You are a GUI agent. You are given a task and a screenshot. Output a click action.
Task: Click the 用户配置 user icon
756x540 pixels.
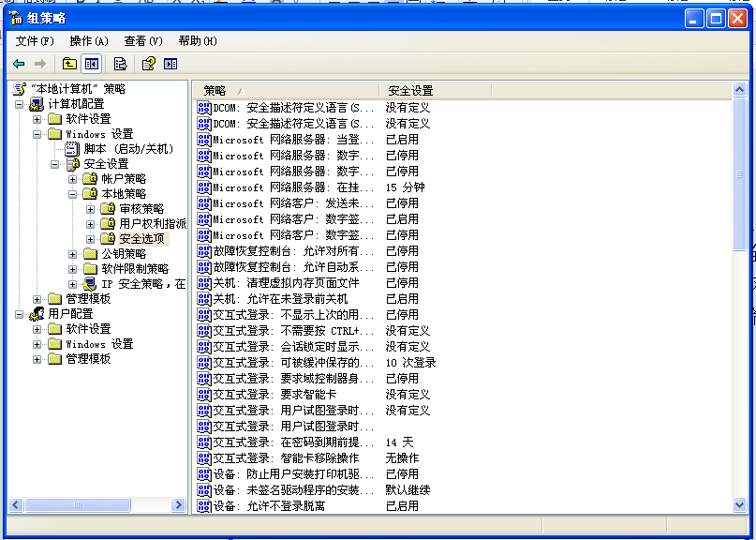click(37, 314)
